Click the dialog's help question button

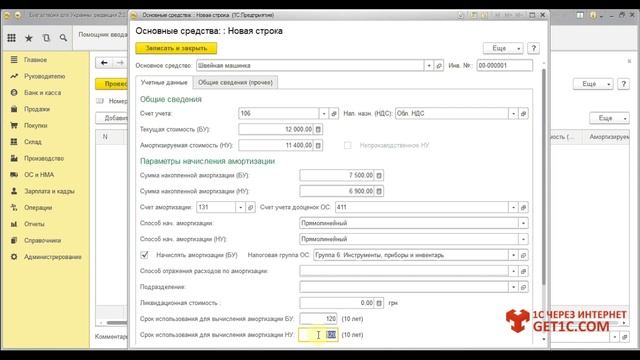533,48
